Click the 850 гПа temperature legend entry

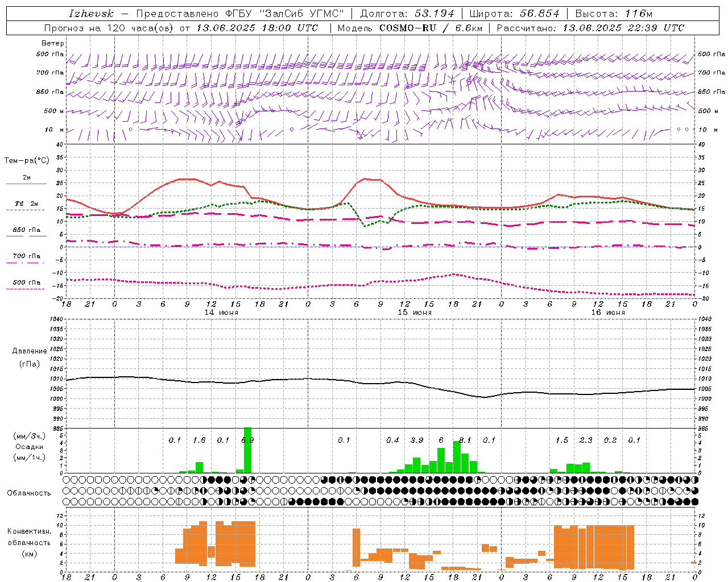[x=26, y=230]
